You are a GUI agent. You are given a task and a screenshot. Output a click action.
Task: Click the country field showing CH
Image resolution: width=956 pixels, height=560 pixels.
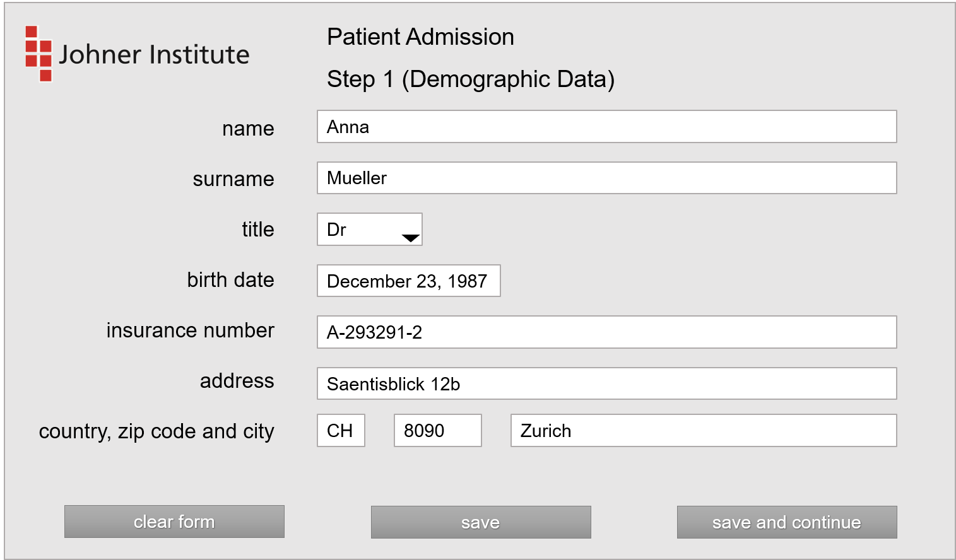(341, 431)
